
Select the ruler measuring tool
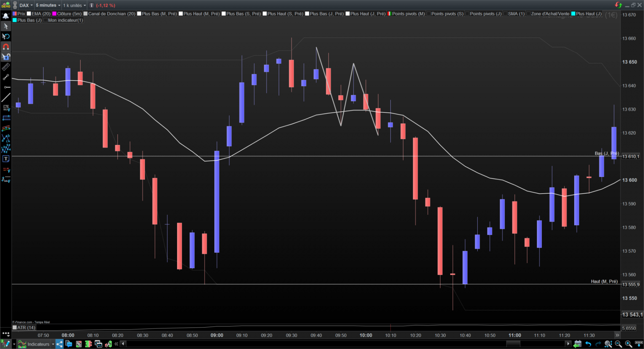(6, 67)
